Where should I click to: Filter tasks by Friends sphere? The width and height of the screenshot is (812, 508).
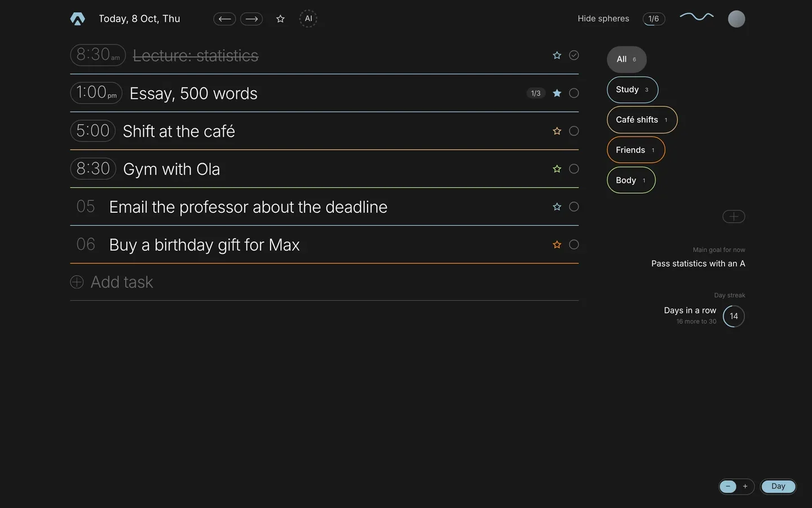[x=636, y=150]
